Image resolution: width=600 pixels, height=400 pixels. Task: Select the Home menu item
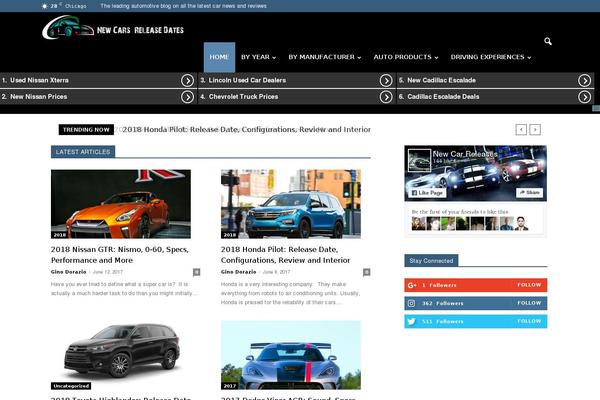[219, 57]
